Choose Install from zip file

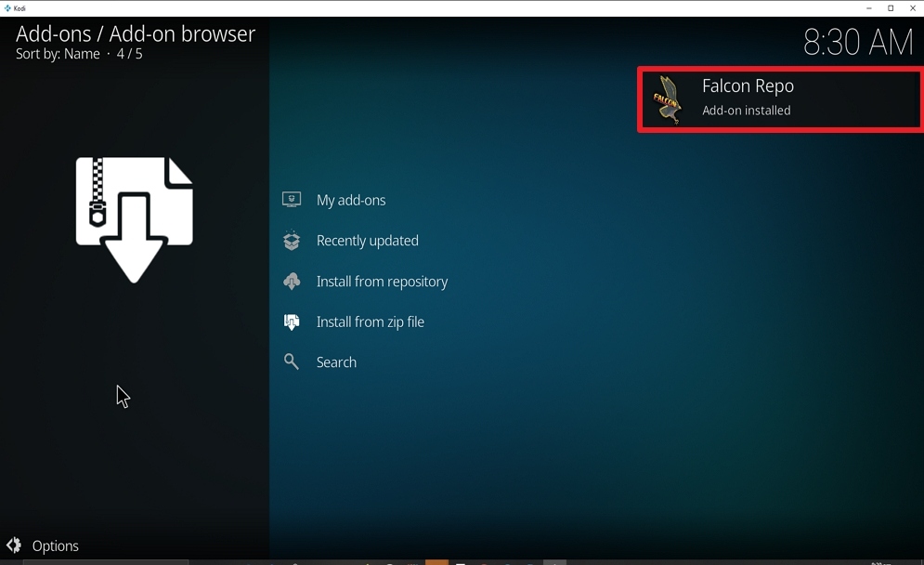371,322
